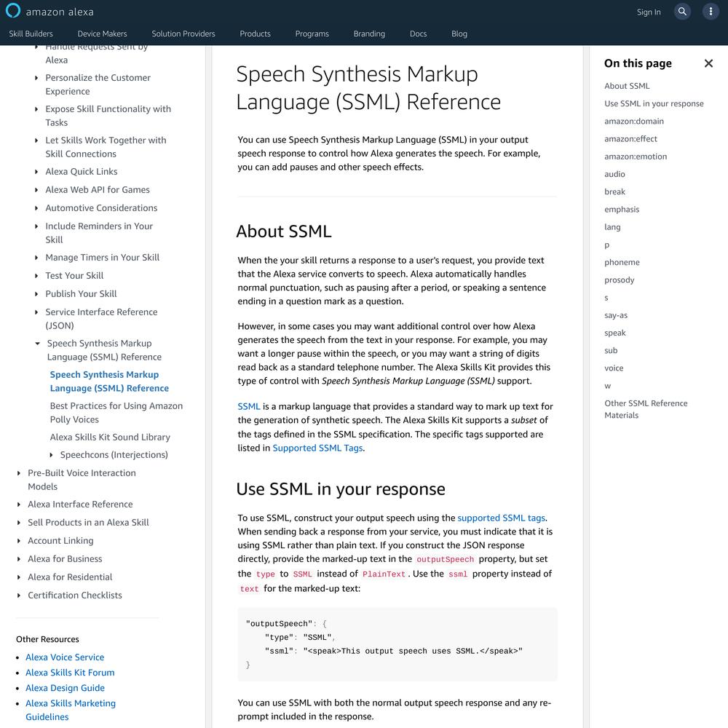Open Alexa Skills Marketing Guidelines link
The image size is (728, 728).
[x=71, y=710]
